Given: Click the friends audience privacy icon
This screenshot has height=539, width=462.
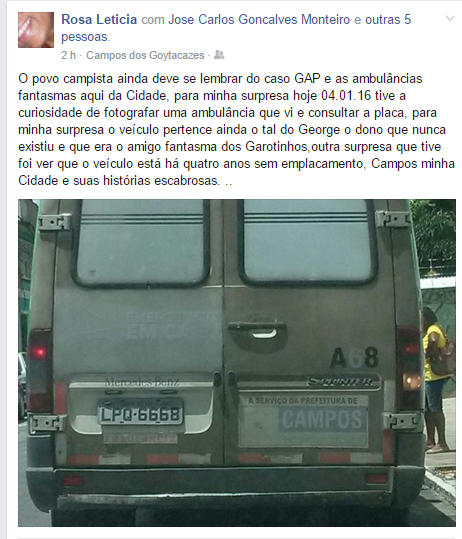Looking at the screenshot, I should coord(219,55).
